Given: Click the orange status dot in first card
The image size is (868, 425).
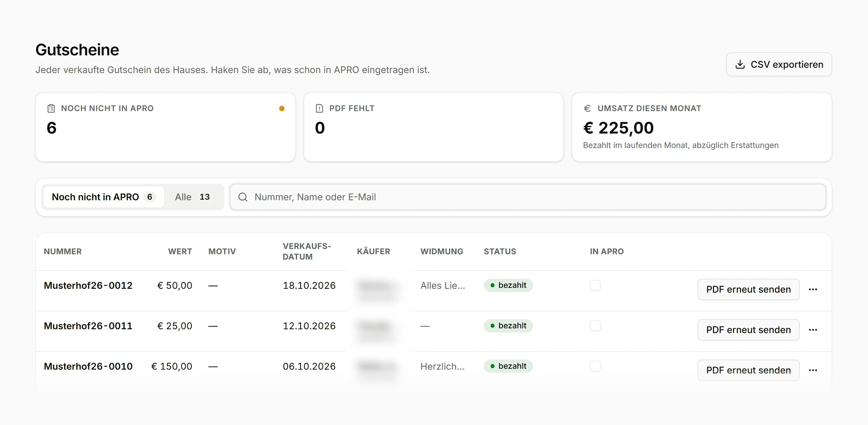Looking at the screenshot, I should pos(282,109).
